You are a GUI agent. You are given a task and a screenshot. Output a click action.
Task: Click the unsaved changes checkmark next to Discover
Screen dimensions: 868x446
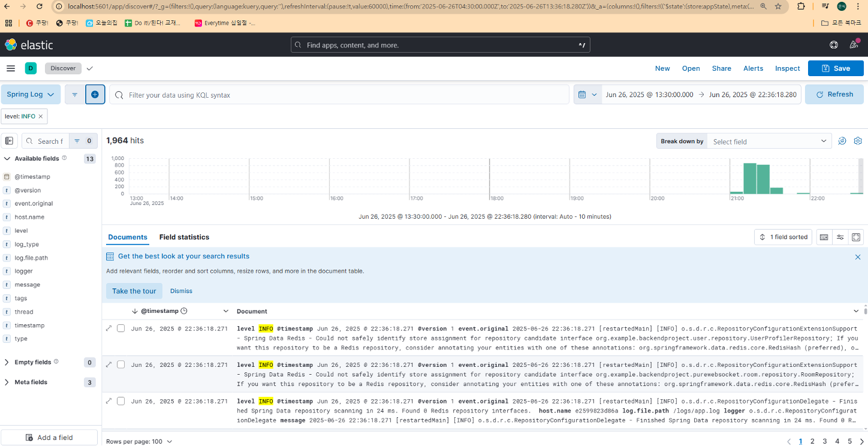[90, 68]
